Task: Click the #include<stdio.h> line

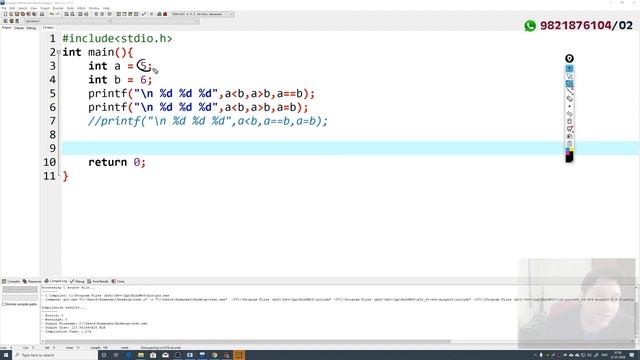Action: click(x=117, y=38)
